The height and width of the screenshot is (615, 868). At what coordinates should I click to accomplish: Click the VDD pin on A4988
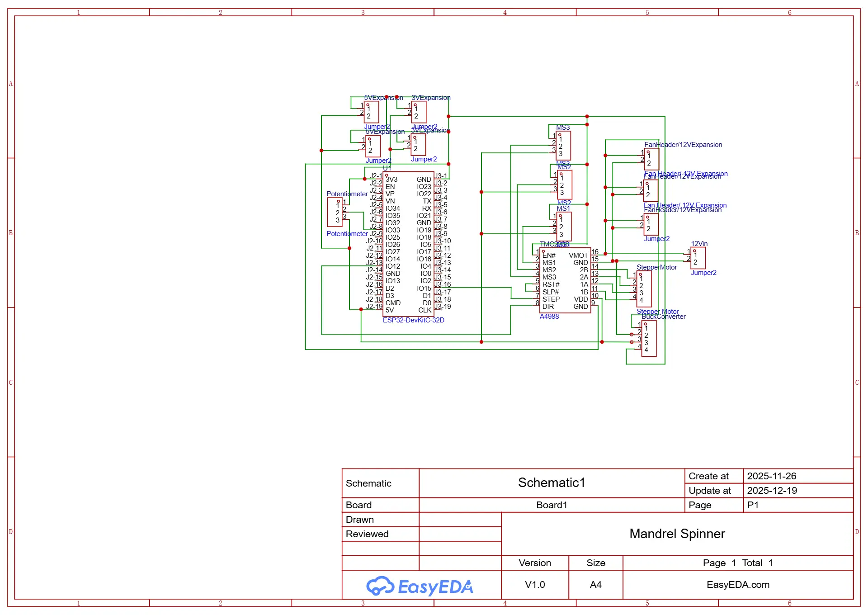(581, 299)
